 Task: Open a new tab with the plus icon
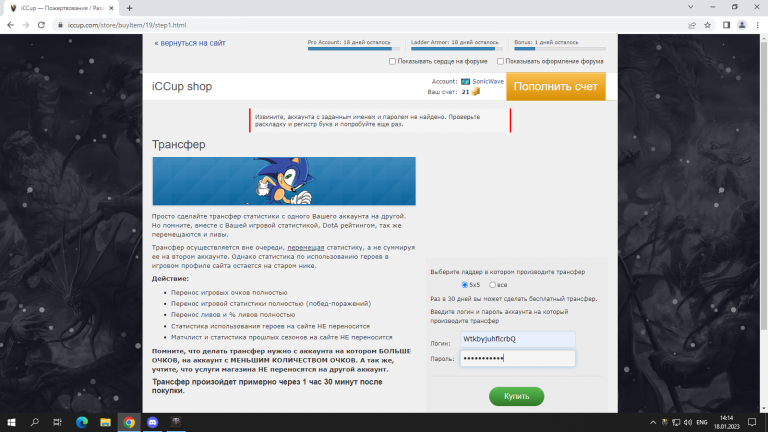tap(129, 8)
